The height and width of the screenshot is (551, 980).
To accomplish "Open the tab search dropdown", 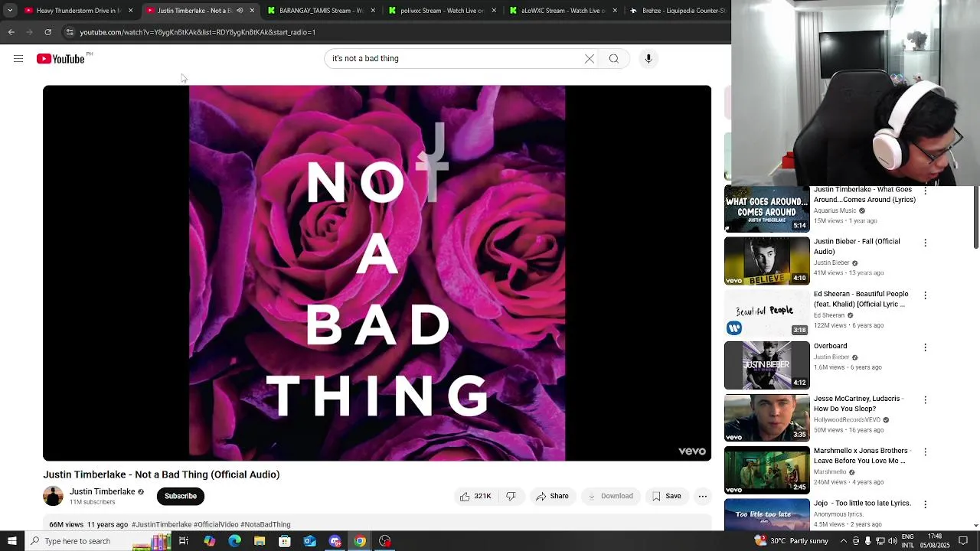I will (10, 11).
